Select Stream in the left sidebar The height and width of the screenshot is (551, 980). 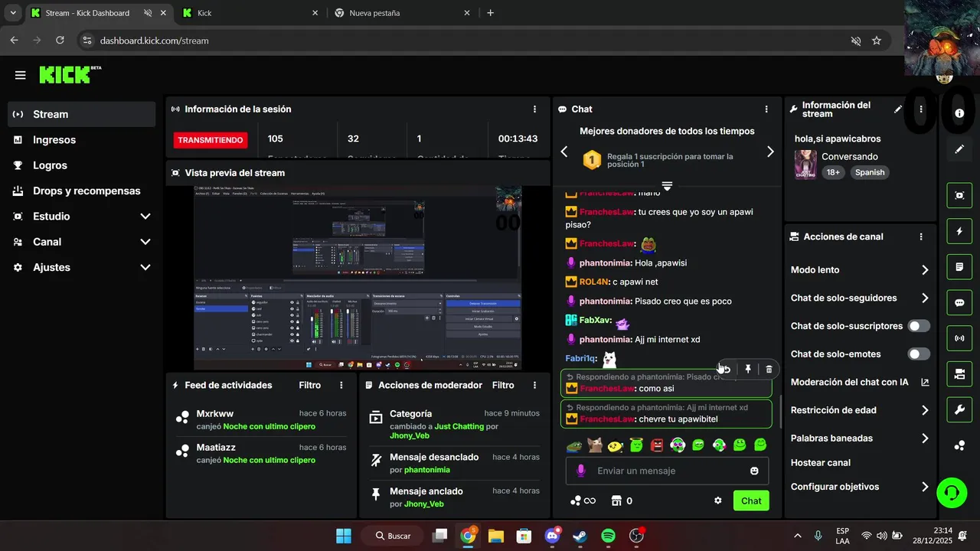[82, 114]
